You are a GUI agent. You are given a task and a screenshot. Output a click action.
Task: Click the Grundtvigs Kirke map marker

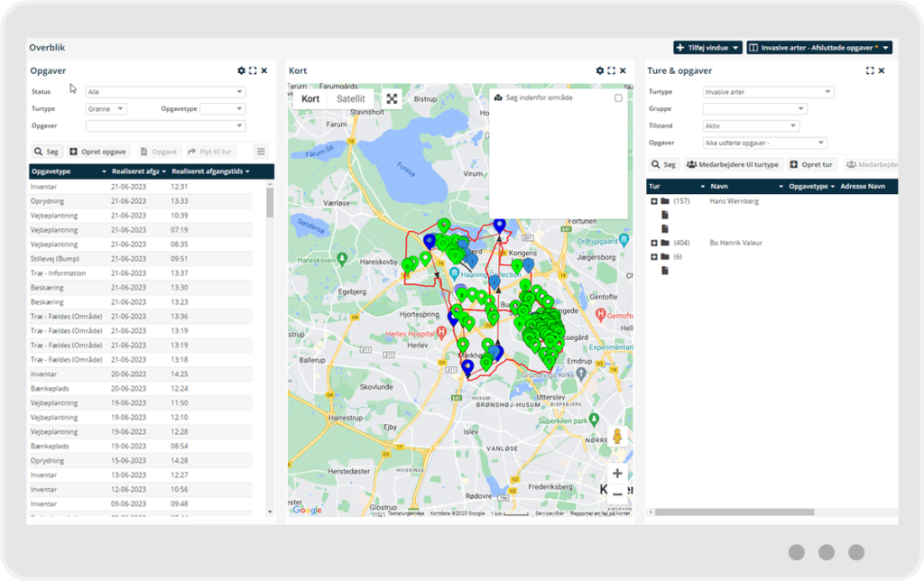581,373
